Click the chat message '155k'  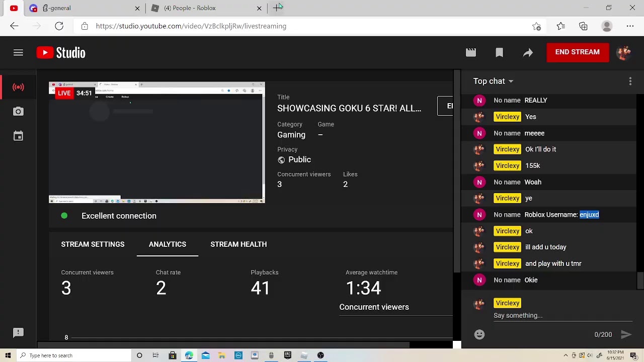point(533,165)
